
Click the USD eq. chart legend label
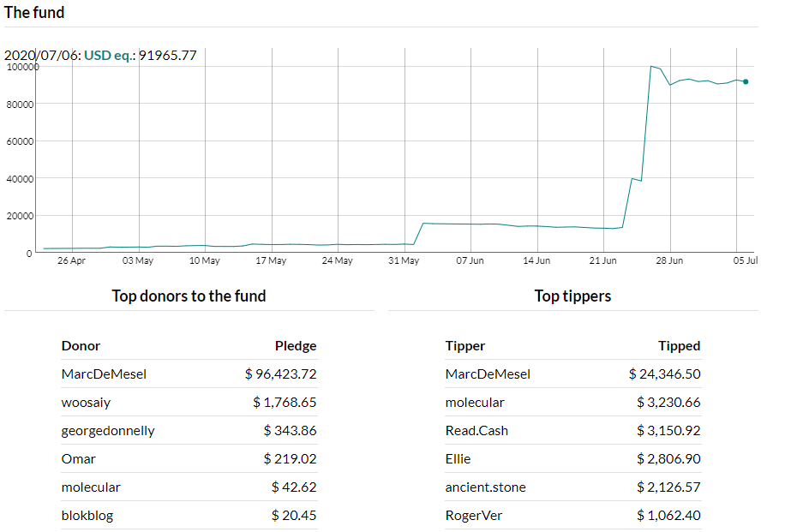click(110, 55)
